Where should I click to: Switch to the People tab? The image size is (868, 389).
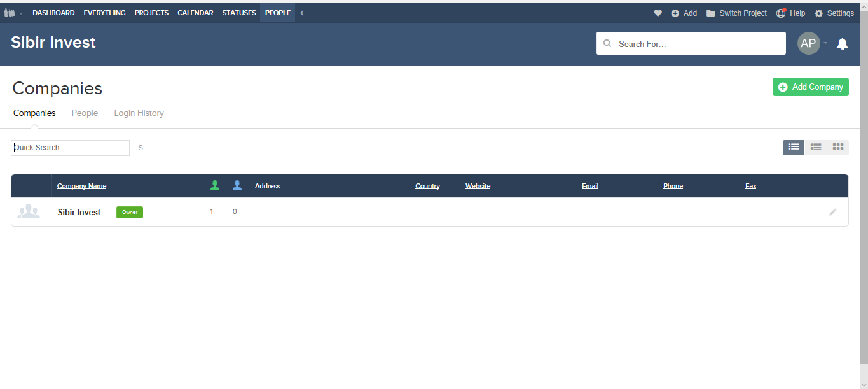click(85, 113)
